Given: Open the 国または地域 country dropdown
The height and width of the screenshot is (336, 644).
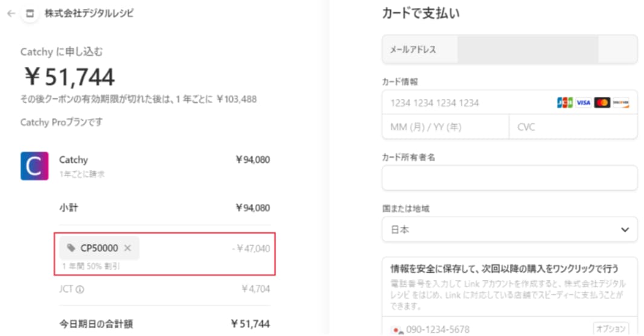Looking at the screenshot, I should [509, 229].
